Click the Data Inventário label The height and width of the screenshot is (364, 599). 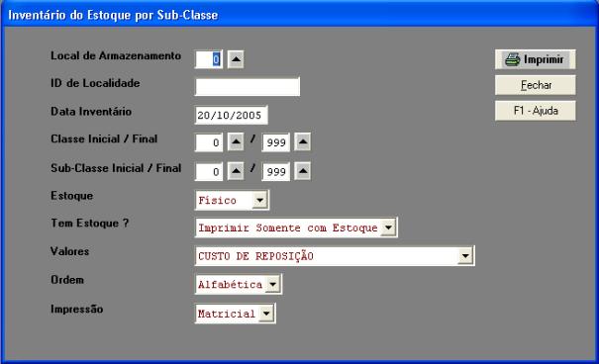(91, 112)
